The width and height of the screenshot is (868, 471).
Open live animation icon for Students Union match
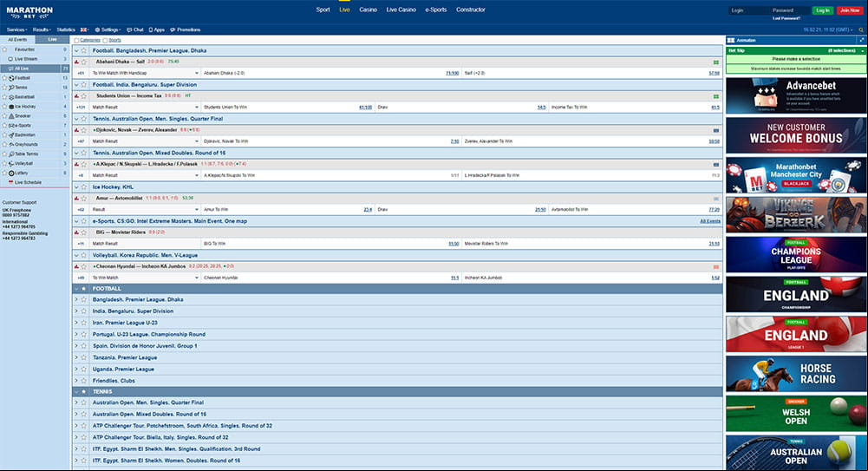(715, 96)
